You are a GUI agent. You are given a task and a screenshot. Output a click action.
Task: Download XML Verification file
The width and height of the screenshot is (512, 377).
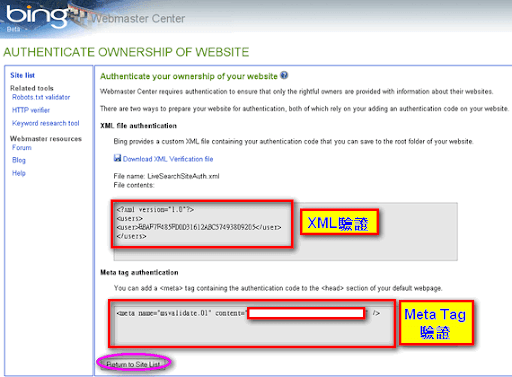tap(168, 159)
